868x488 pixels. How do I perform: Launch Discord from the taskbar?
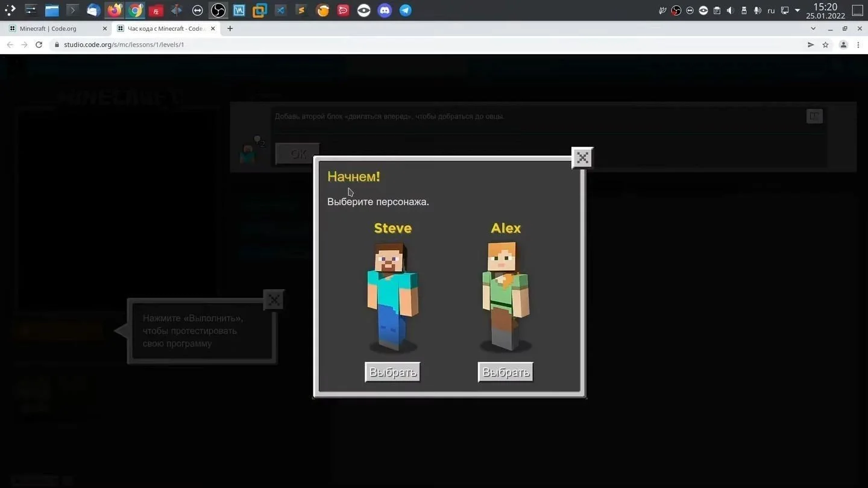[x=385, y=10]
